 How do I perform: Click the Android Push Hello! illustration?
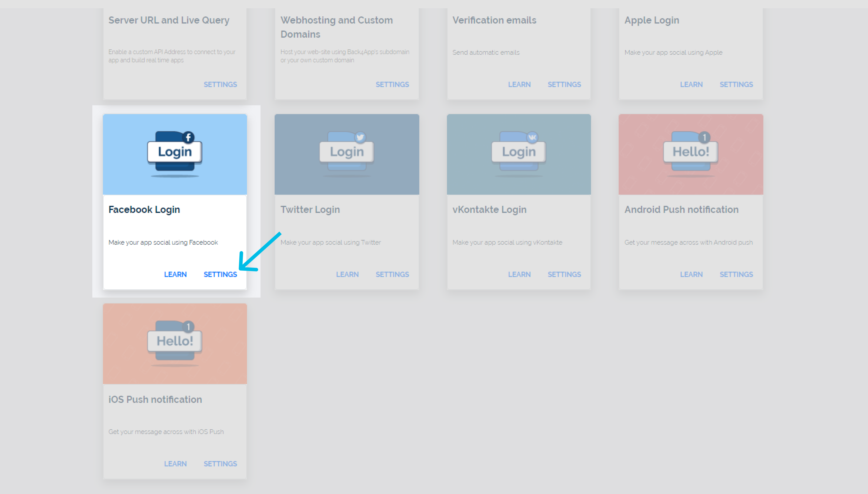pyautogui.click(x=691, y=154)
